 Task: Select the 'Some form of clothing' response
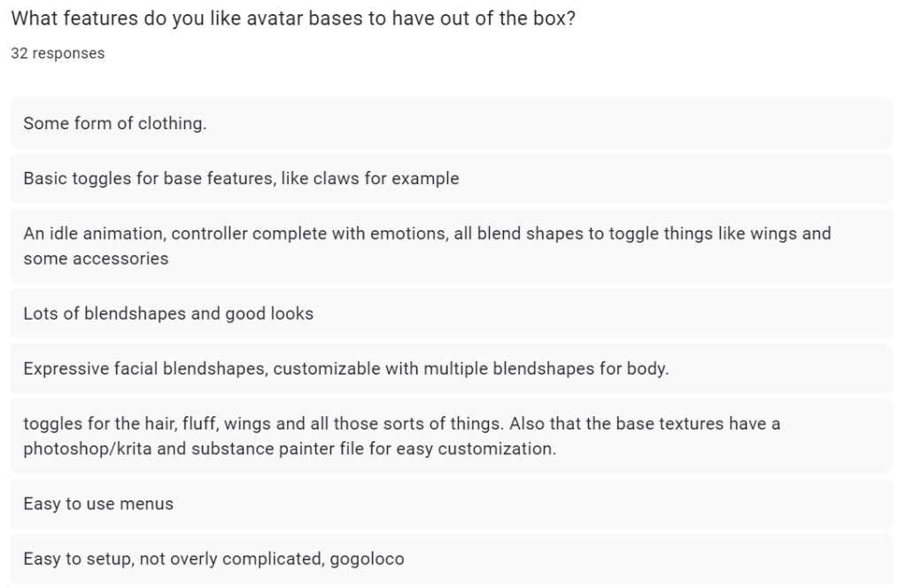(x=115, y=124)
